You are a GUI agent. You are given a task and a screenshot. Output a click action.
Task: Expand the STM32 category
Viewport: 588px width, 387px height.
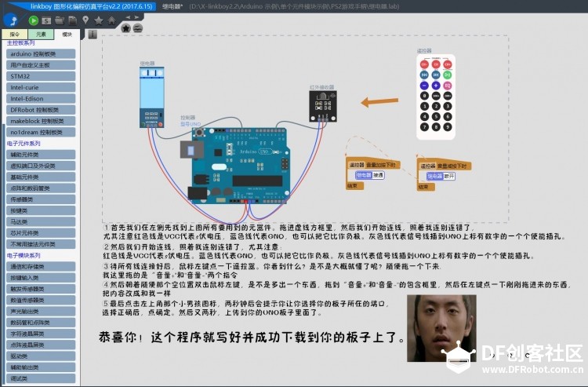(41, 76)
